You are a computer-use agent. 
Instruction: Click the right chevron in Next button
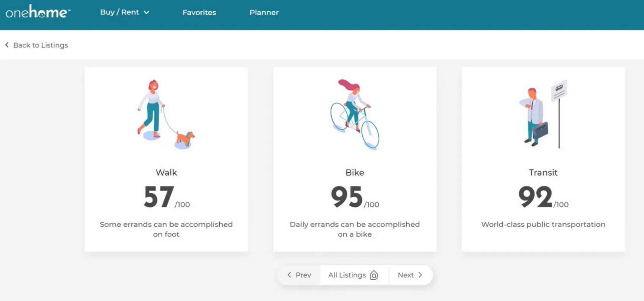pyautogui.click(x=420, y=275)
